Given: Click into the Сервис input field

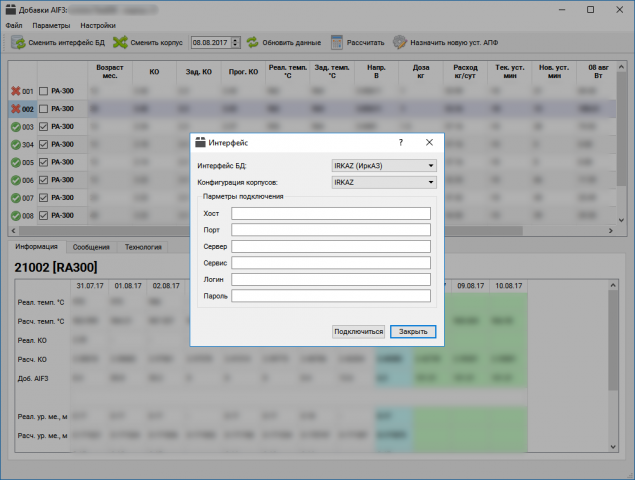Looking at the screenshot, I should (331, 263).
